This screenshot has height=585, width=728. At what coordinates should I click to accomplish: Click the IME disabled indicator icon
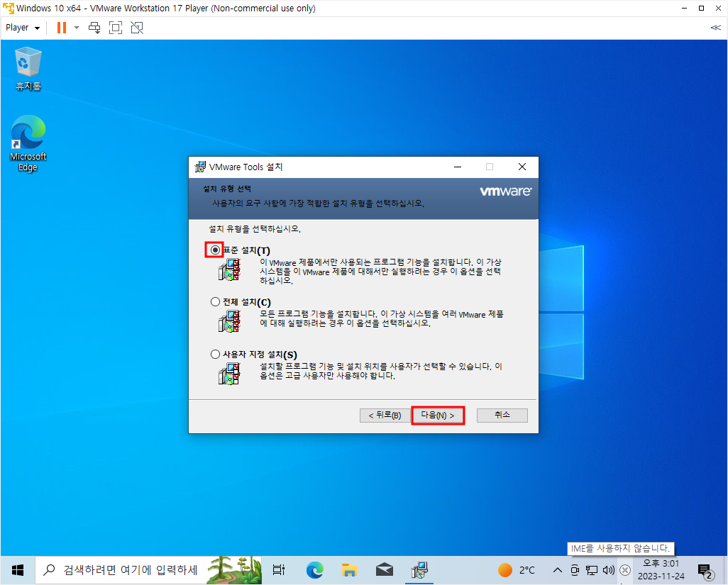coord(625,570)
